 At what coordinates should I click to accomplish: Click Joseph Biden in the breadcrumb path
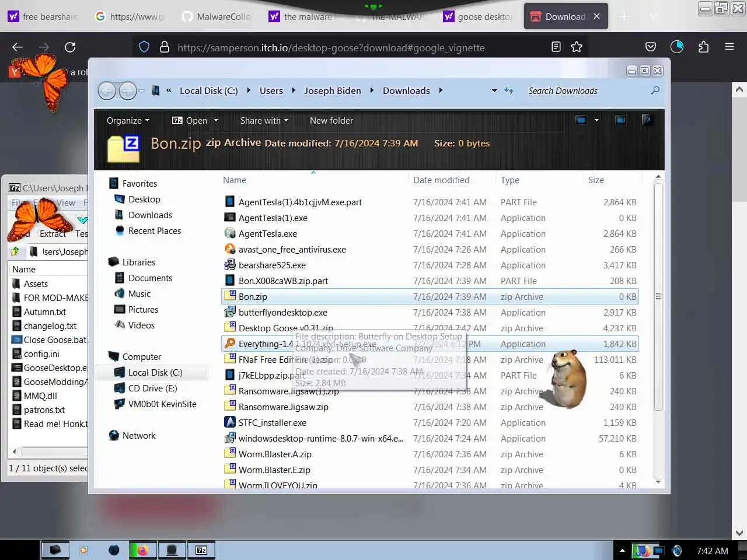333,90
